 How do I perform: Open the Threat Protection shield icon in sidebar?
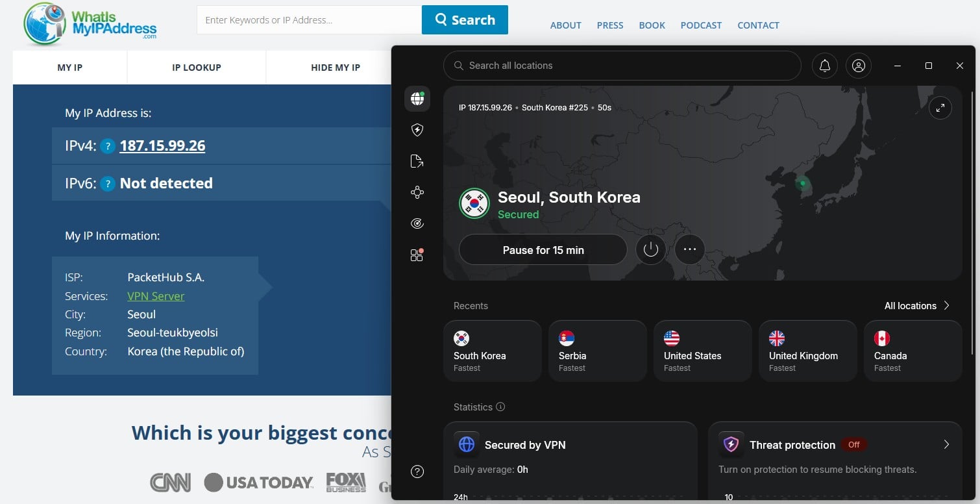point(417,131)
